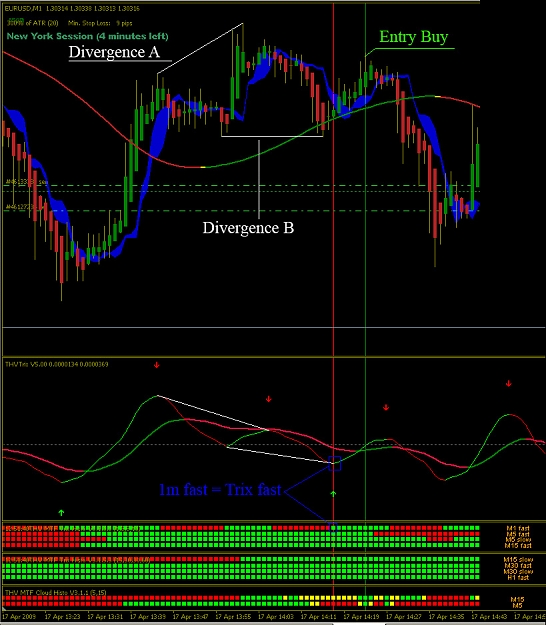Screen dimensions: 546x625
Task: Click the 'H1 fast' row label
Action: point(518,577)
